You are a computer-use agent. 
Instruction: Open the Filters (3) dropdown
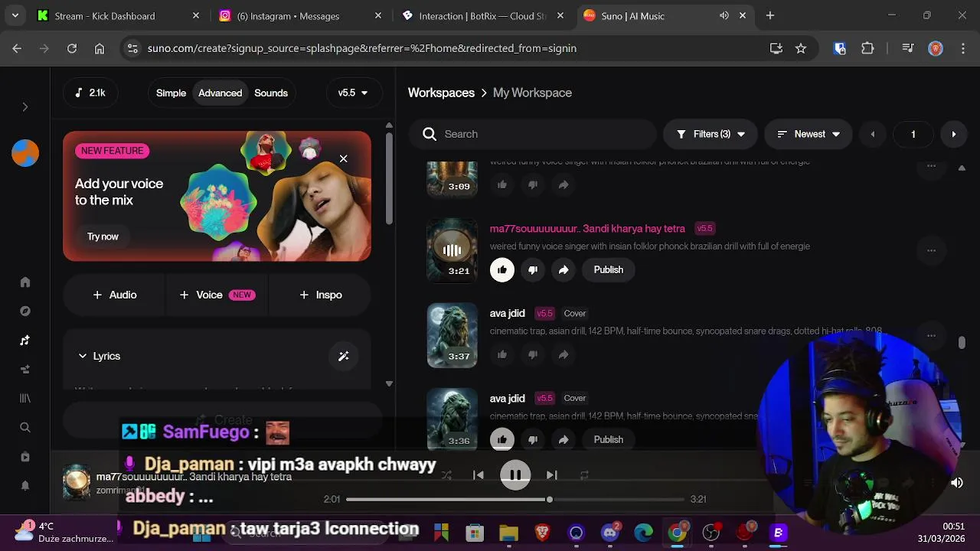tap(710, 134)
